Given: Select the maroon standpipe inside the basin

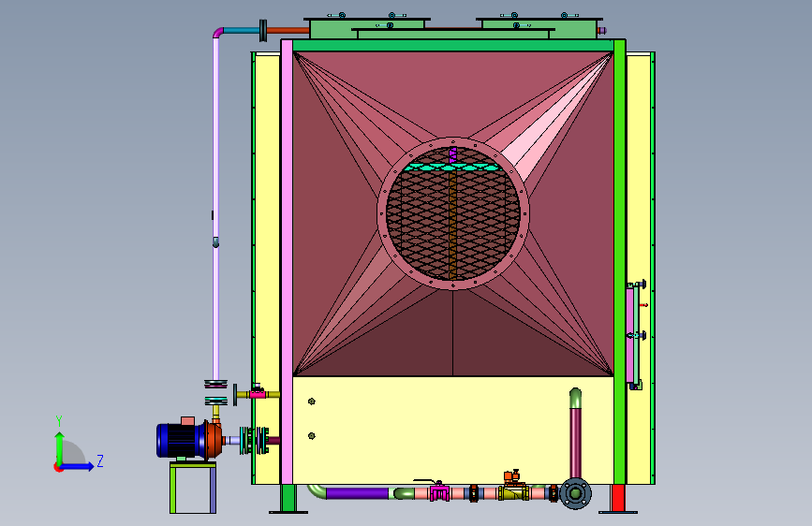Looking at the screenshot, I should tap(575, 443).
